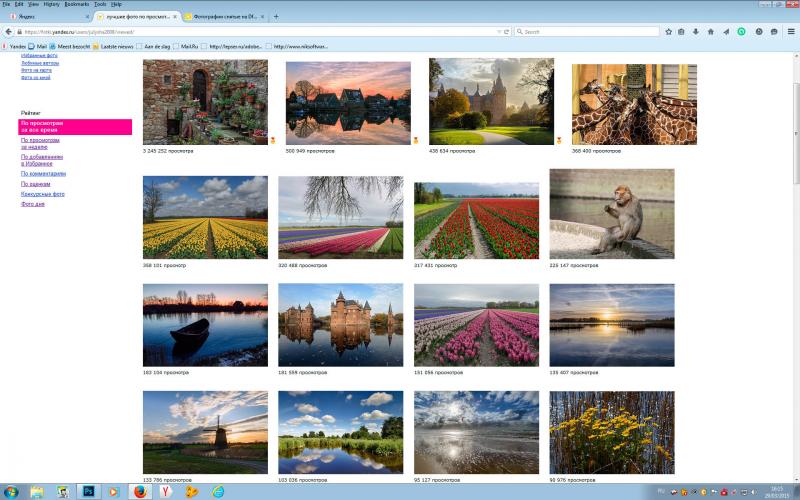The width and height of the screenshot is (800, 500).
Task: Open the History menu
Action: pyautogui.click(x=52, y=4)
